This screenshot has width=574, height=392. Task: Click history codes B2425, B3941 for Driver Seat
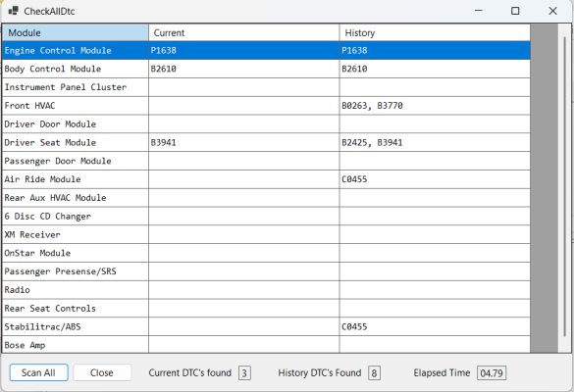pyautogui.click(x=372, y=142)
